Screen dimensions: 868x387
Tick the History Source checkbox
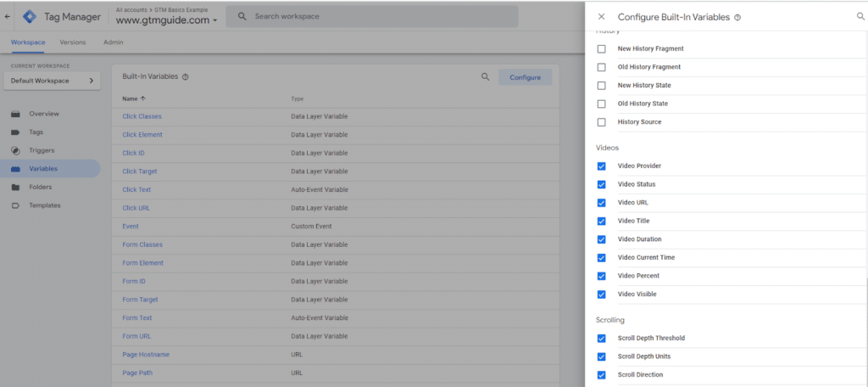pyautogui.click(x=602, y=122)
